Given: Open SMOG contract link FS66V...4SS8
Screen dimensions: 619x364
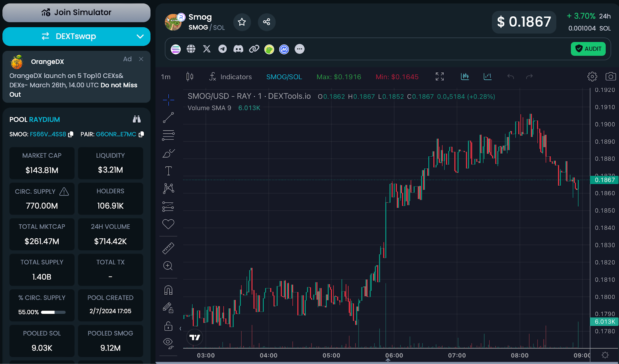Looking at the screenshot, I should (x=48, y=134).
